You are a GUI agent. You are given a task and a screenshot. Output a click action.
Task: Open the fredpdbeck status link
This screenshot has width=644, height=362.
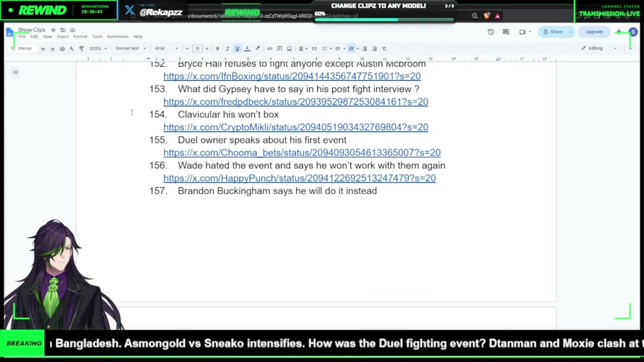pyautogui.click(x=296, y=102)
